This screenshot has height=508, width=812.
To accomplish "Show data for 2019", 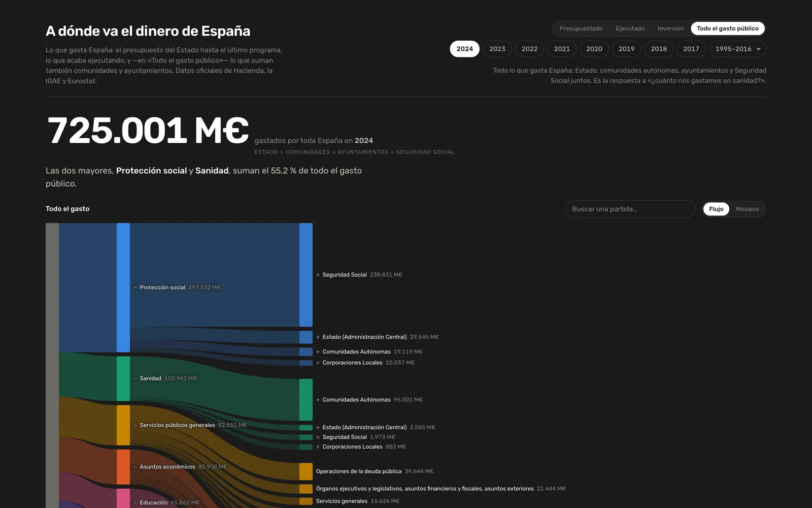I will click(x=626, y=49).
